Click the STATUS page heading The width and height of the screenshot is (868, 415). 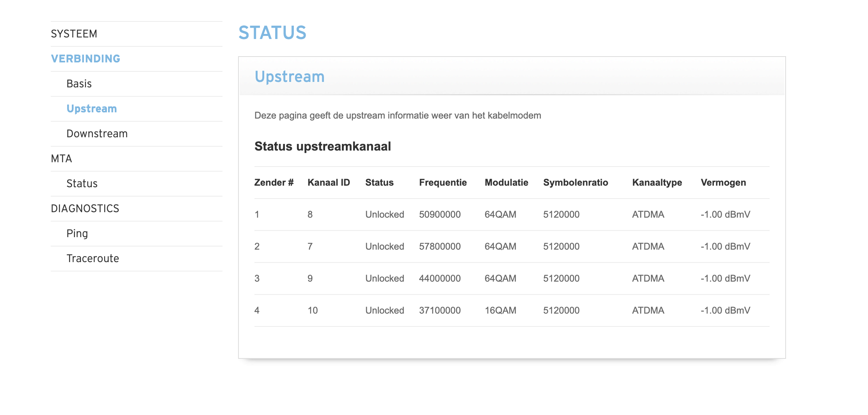coord(272,33)
